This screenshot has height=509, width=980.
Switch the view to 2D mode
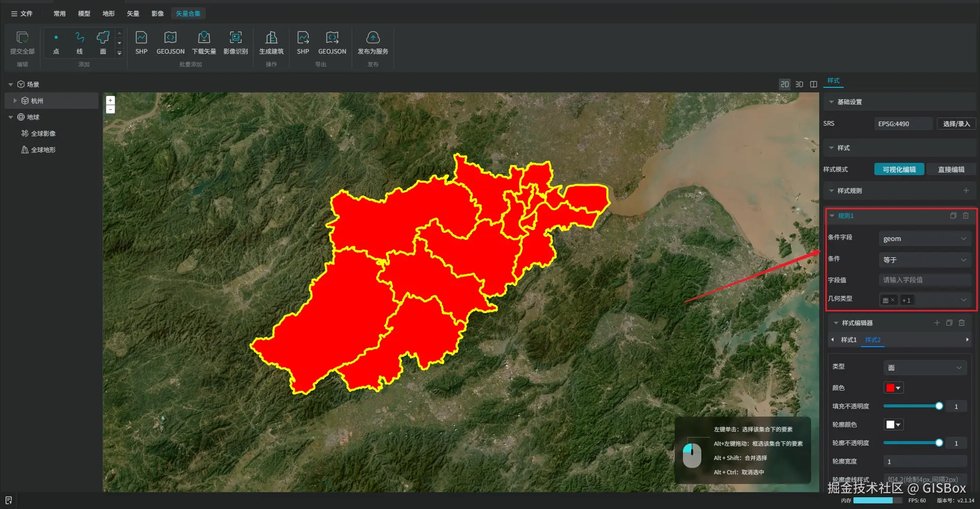[x=785, y=84]
